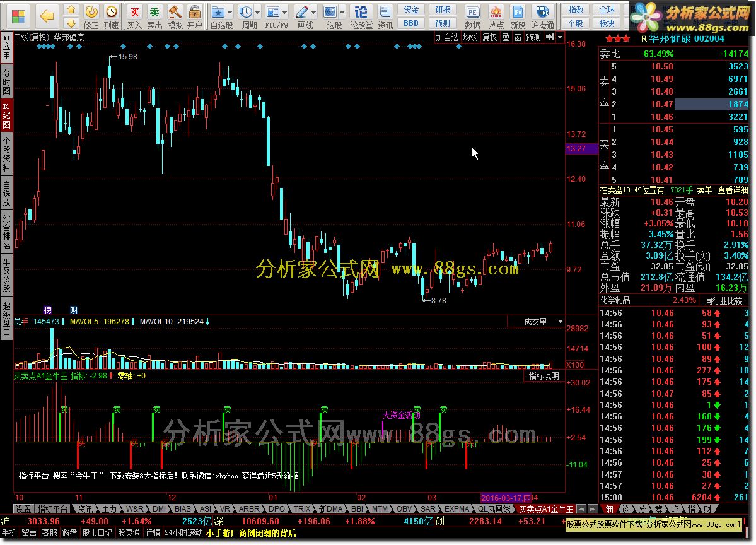The width and height of the screenshot is (756, 545).
Task: Select the W&R indicator tab
Action: 134,509
